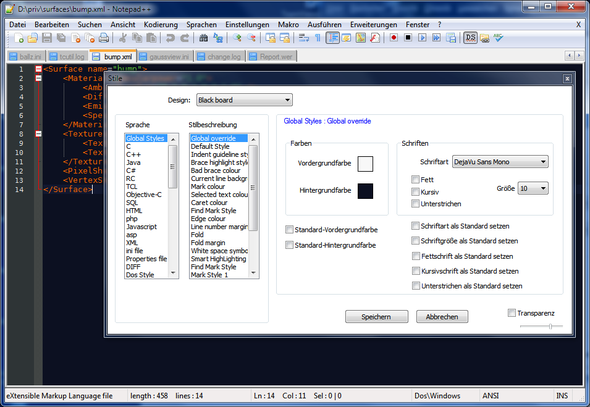
Task: Collapse the Texture fold marker on line 8
Action: click(38, 134)
